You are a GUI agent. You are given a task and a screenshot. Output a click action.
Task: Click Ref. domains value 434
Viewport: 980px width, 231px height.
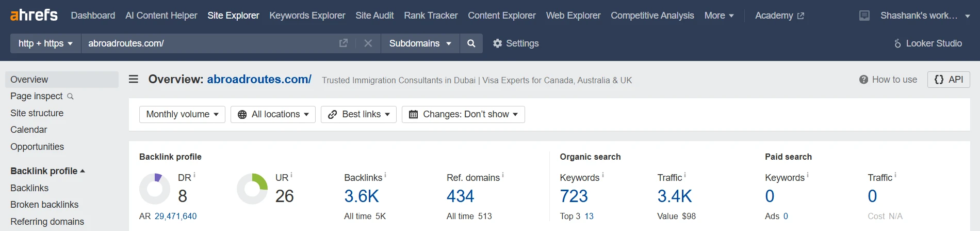click(x=460, y=196)
